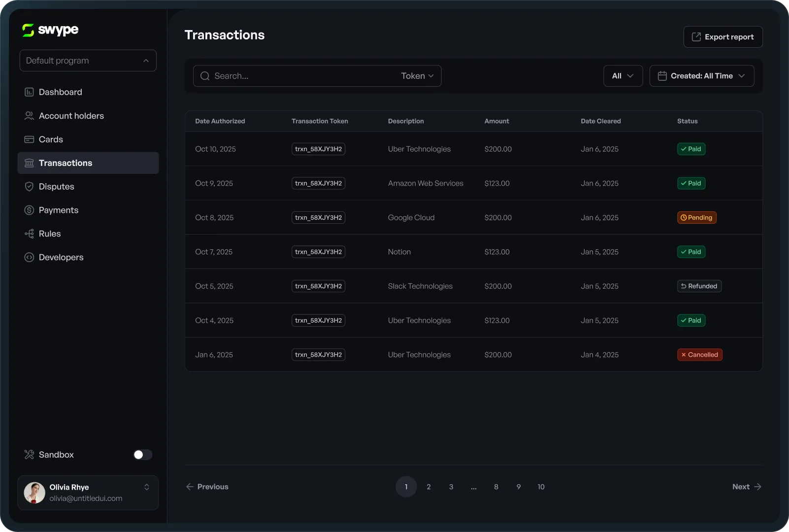Click the search magnifier icon
789x532 pixels.
(205, 76)
